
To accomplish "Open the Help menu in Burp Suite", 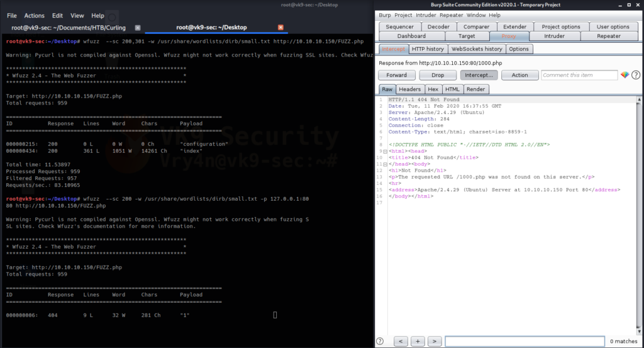I will (494, 15).
